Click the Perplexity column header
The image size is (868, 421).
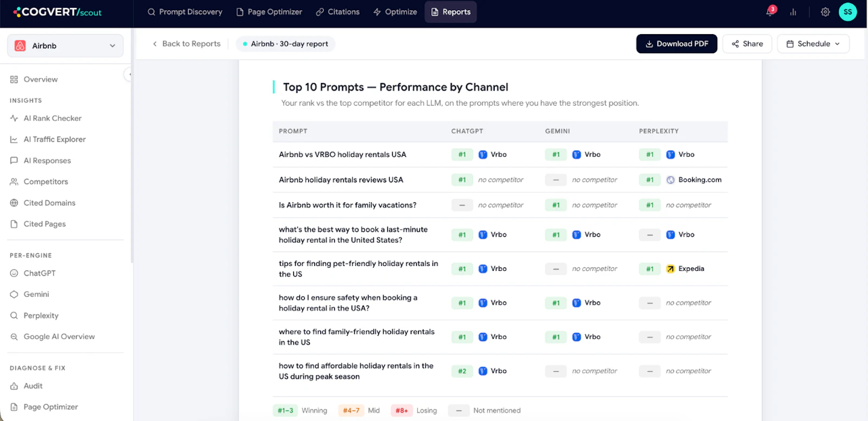pos(659,131)
